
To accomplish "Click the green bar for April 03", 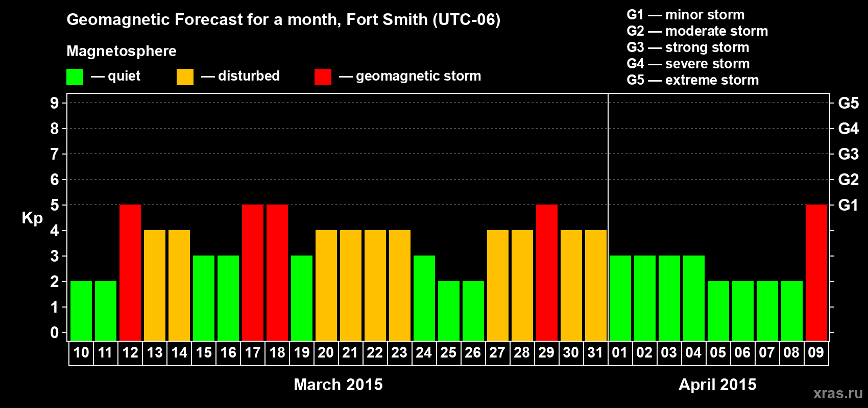I will [669, 298].
